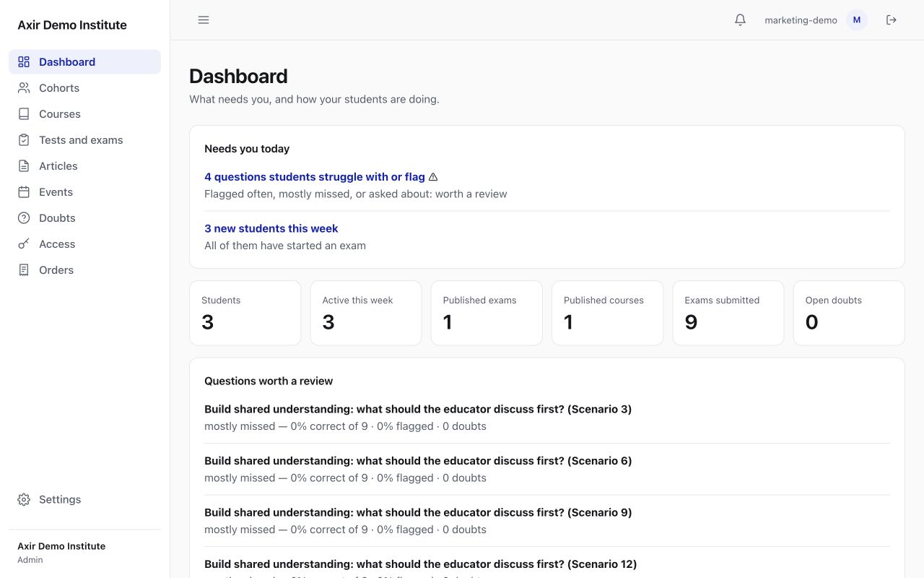This screenshot has height=578, width=924.
Task: Click the 'Questions worth a review' heading
Action: [x=269, y=381]
